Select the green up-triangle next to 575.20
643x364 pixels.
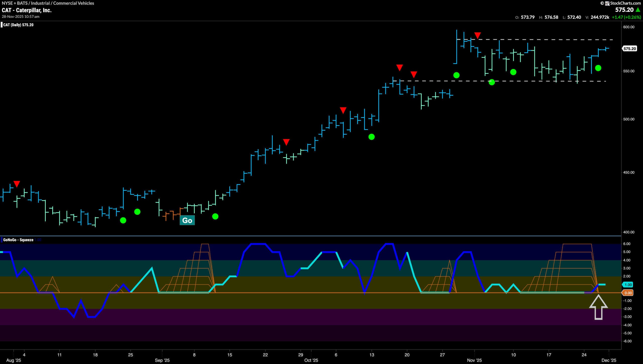point(638,10)
